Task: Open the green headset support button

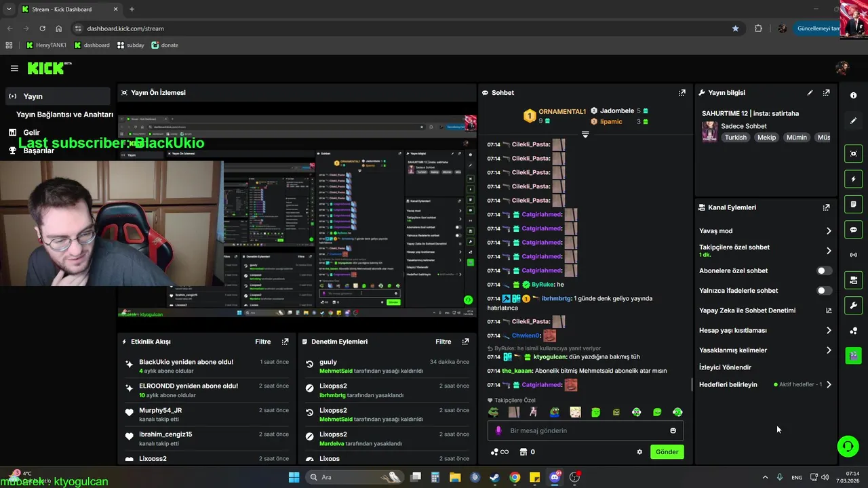Action: [x=848, y=446]
